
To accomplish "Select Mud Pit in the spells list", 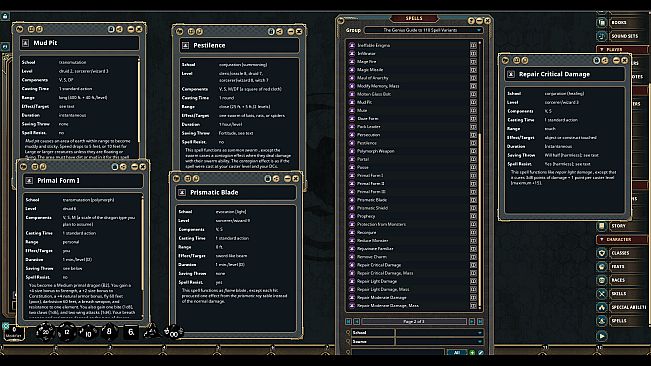I will (364, 102).
